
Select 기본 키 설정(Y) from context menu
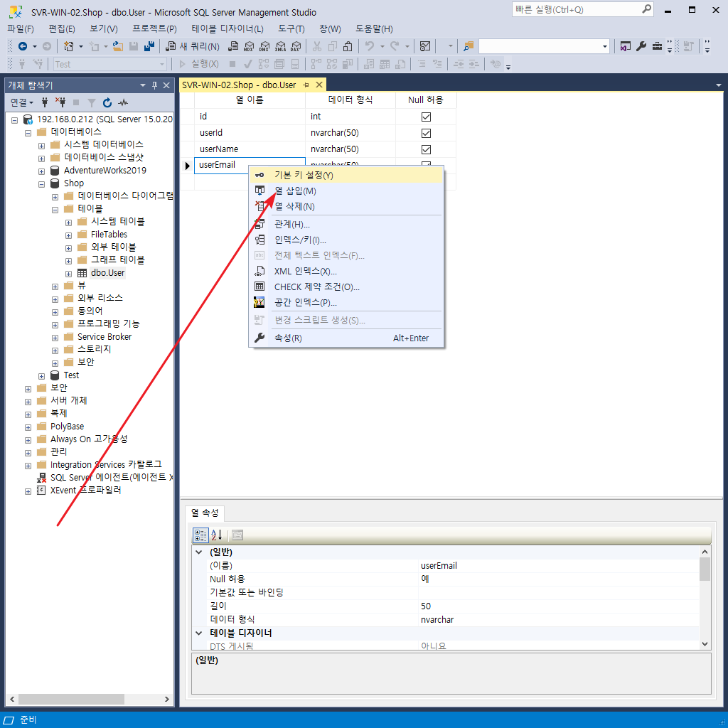point(346,175)
